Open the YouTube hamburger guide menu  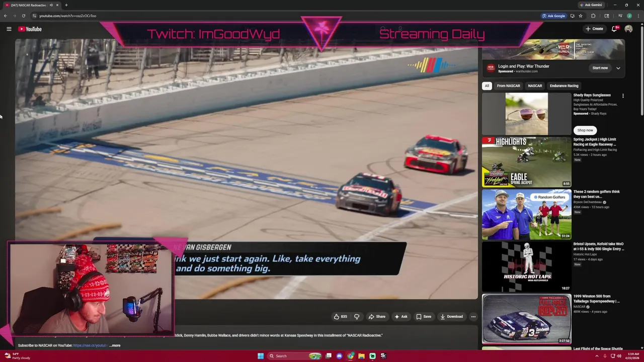click(x=9, y=29)
